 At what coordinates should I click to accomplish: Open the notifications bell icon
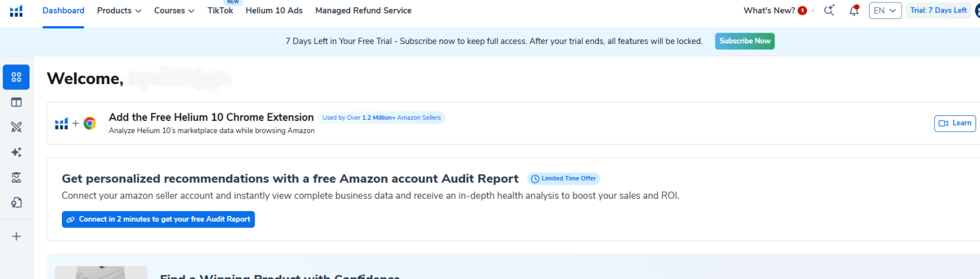[x=854, y=10]
